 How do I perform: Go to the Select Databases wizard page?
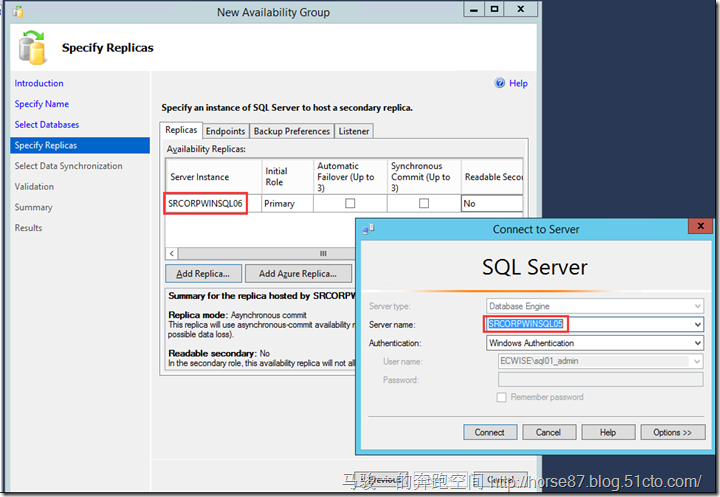point(47,124)
